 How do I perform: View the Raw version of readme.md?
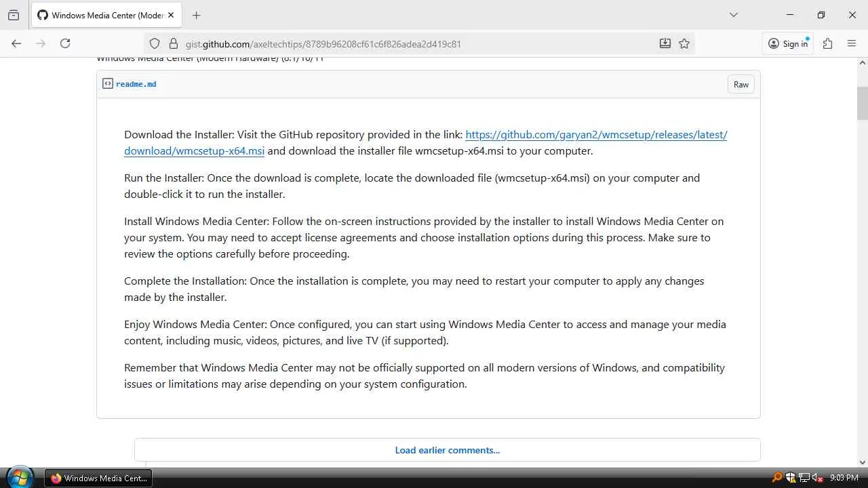click(x=741, y=84)
